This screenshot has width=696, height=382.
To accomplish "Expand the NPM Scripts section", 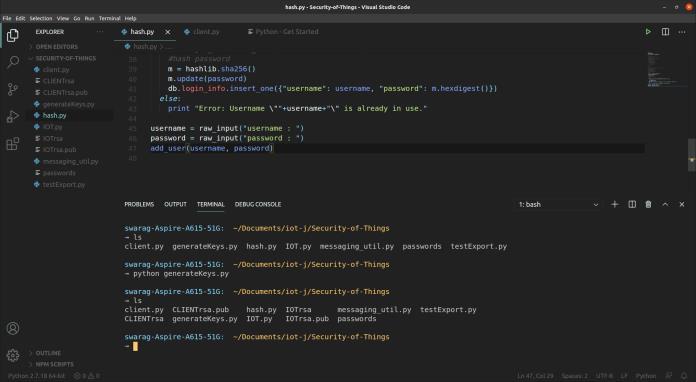I will [x=54, y=364].
